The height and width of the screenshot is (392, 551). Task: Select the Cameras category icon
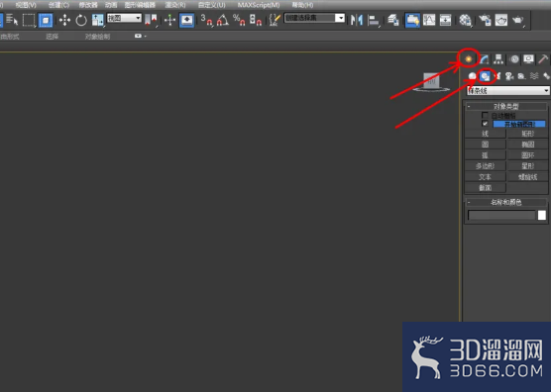coord(509,76)
